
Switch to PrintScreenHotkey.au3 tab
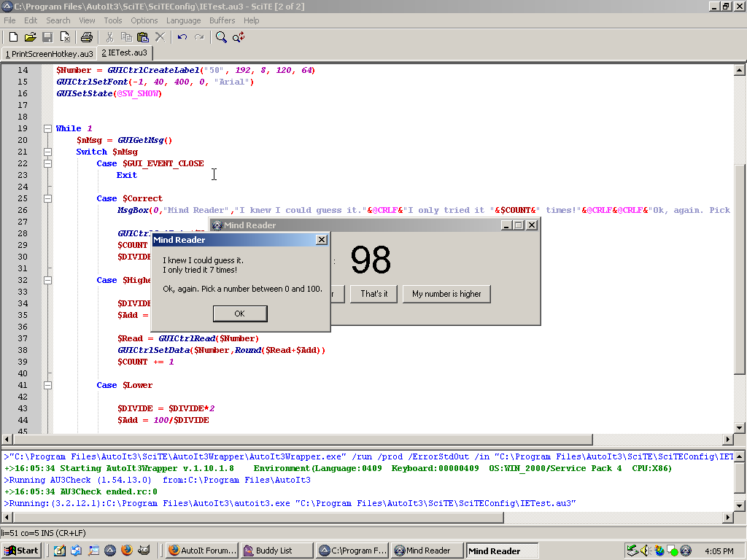(49, 53)
